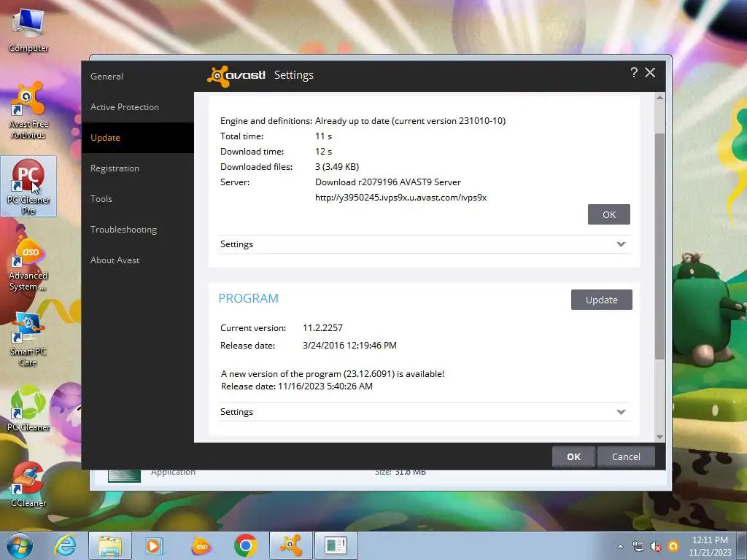Click the 'Already up to date' status text
Image resolution: width=747 pixels, height=560 pixels.
410,121
